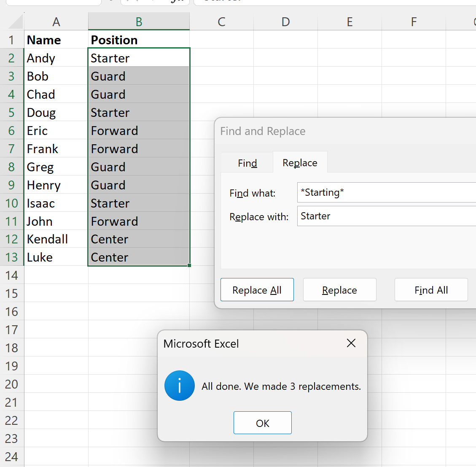Click the cell containing Greg
The image size is (476, 467).
tap(56, 167)
